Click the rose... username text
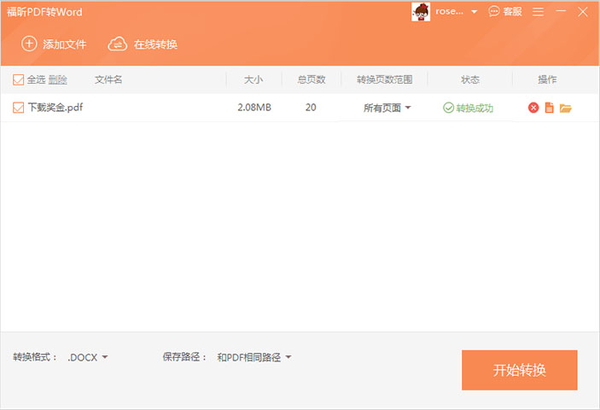600x410 pixels. click(x=449, y=12)
